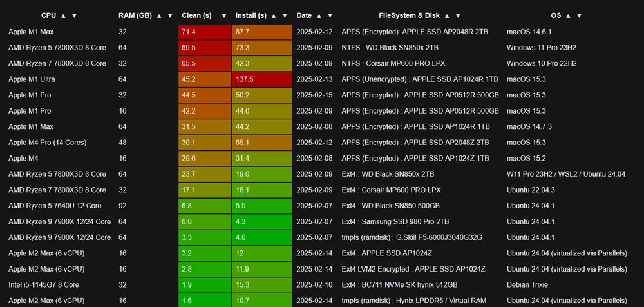This screenshot has height=307, width=644.
Task: Select tmpfs (ramdisk) : Hynix LPDDR5 cell
Action: pos(415,301)
